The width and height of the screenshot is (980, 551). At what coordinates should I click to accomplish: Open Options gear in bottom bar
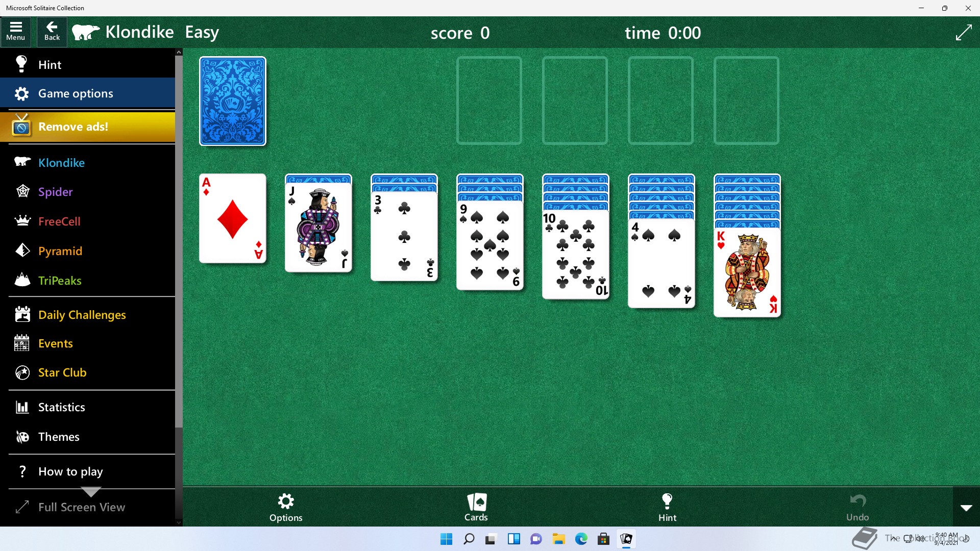[286, 507]
